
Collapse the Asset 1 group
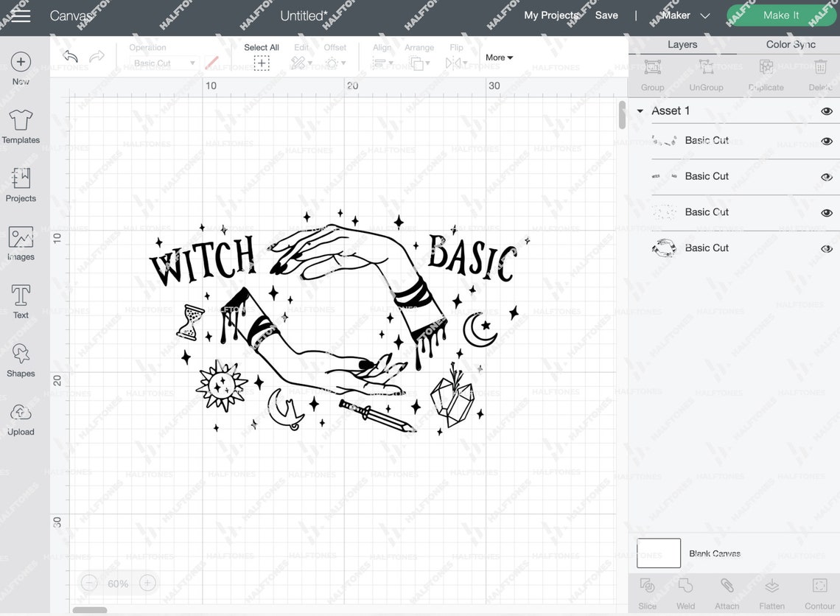[x=641, y=111]
